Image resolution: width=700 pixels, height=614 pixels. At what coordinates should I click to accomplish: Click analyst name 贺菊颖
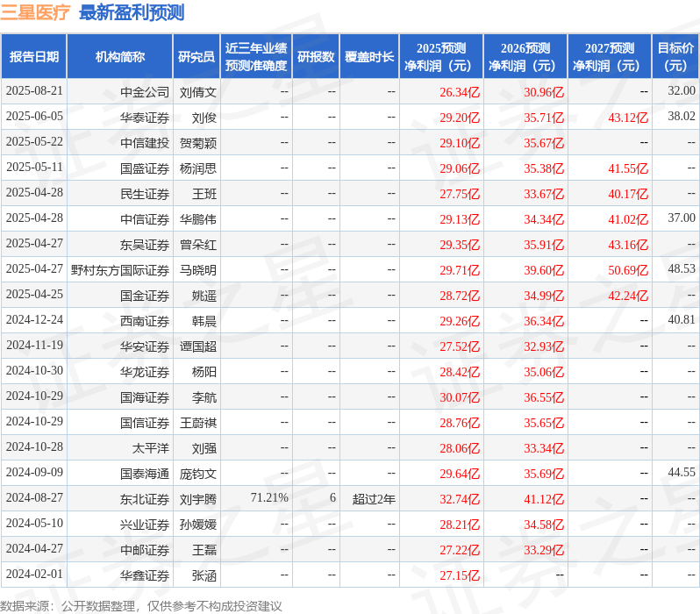[197, 143]
